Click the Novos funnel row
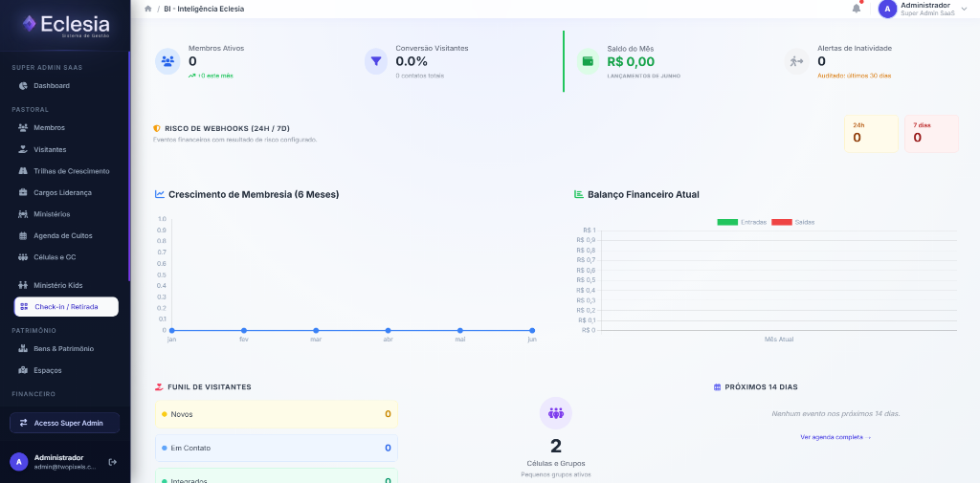 click(277, 413)
